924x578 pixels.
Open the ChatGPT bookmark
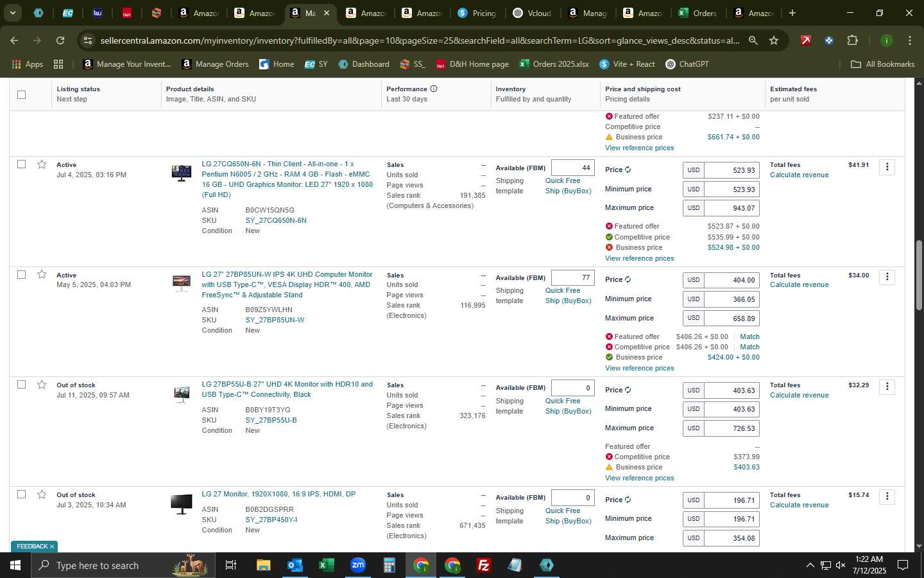pyautogui.click(x=687, y=64)
